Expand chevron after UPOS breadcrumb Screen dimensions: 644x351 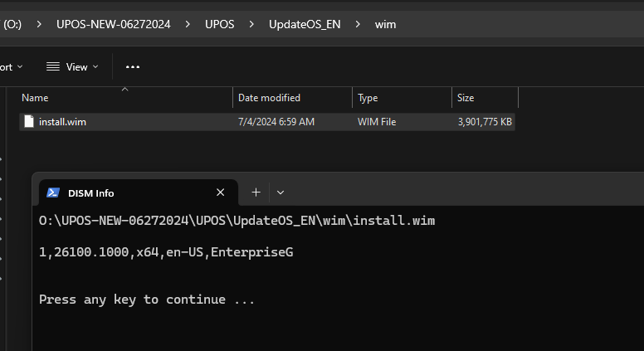pyautogui.click(x=251, y=24)
